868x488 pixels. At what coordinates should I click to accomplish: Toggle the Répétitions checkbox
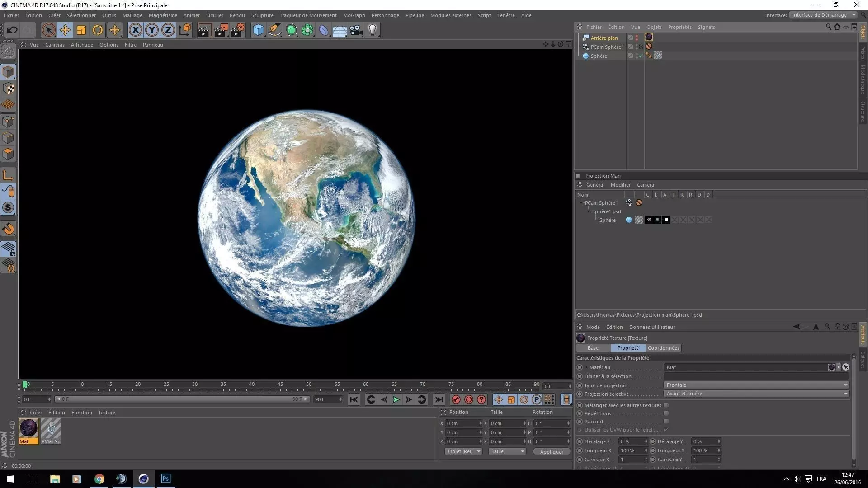point(666,413)
